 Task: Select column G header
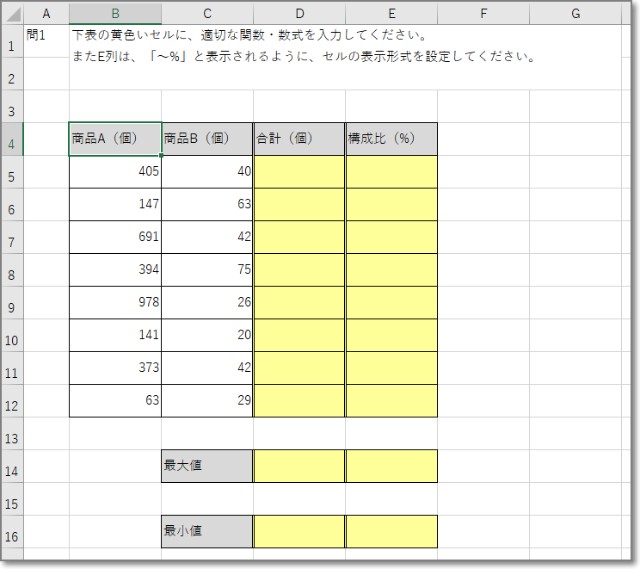[576, 13]
